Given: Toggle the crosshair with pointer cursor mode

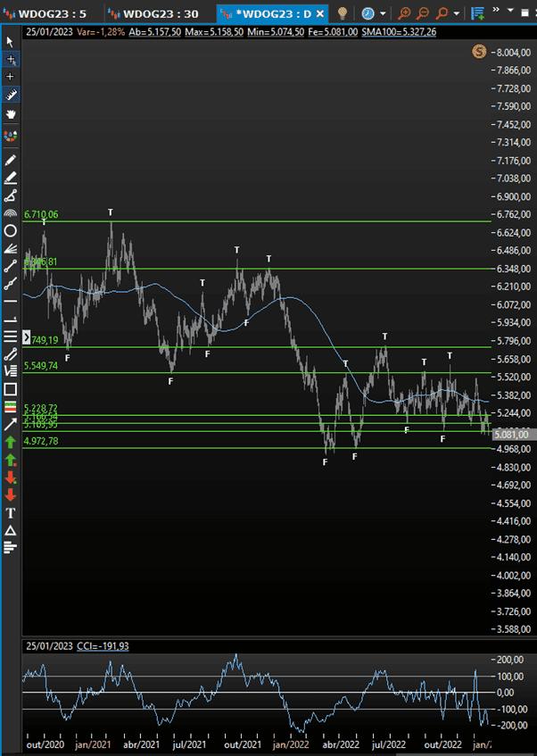Looking at the screenshot, I should [11, 60].
